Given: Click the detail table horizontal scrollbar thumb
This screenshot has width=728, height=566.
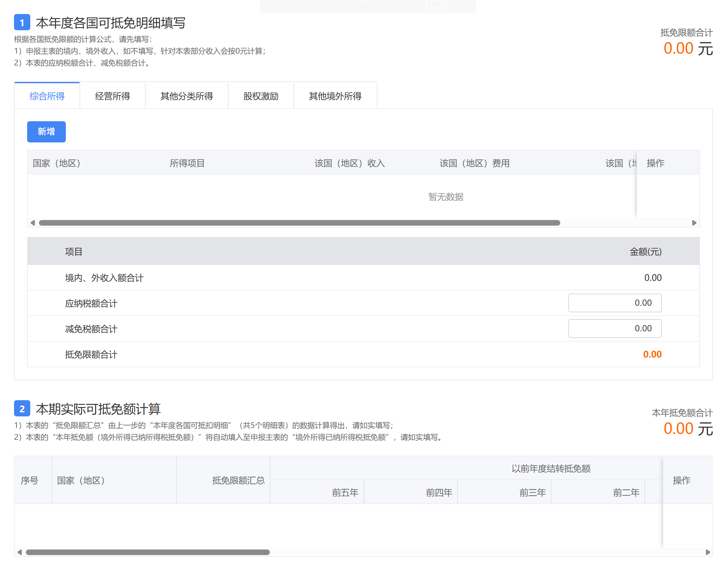Looking at the screenshot, I should [299, 223].
